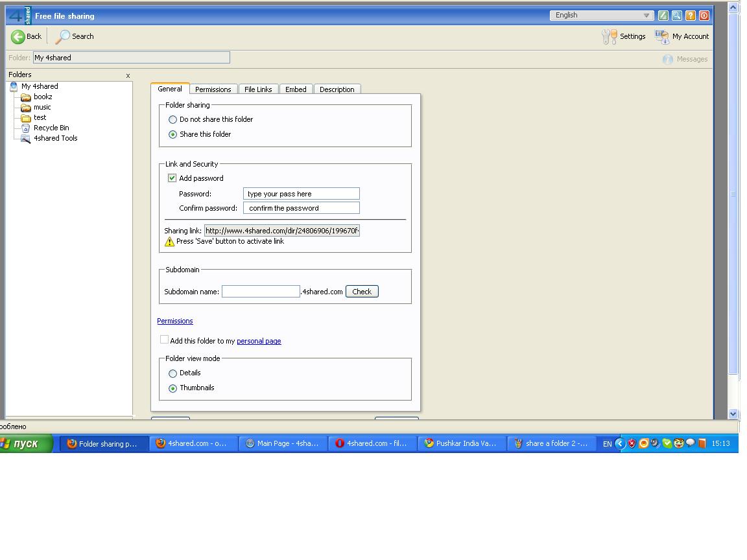Click the Sharing link URL field

282,231
